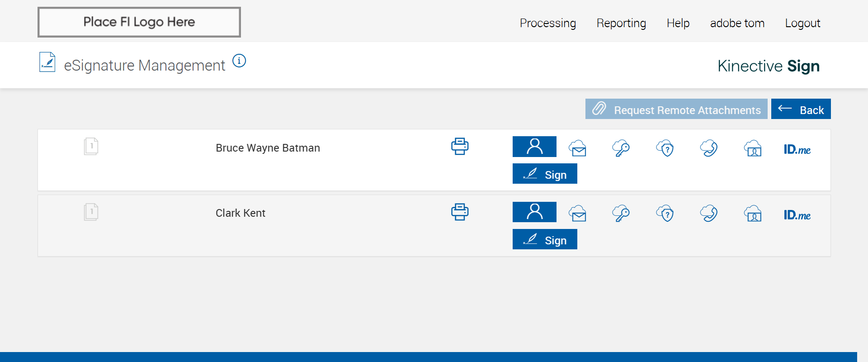Open the Processing menu
868x362 pixels.
click(x=547, y=23)
